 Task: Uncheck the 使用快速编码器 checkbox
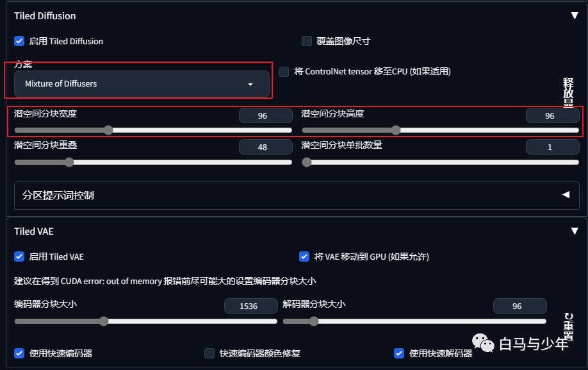point(19,353)
